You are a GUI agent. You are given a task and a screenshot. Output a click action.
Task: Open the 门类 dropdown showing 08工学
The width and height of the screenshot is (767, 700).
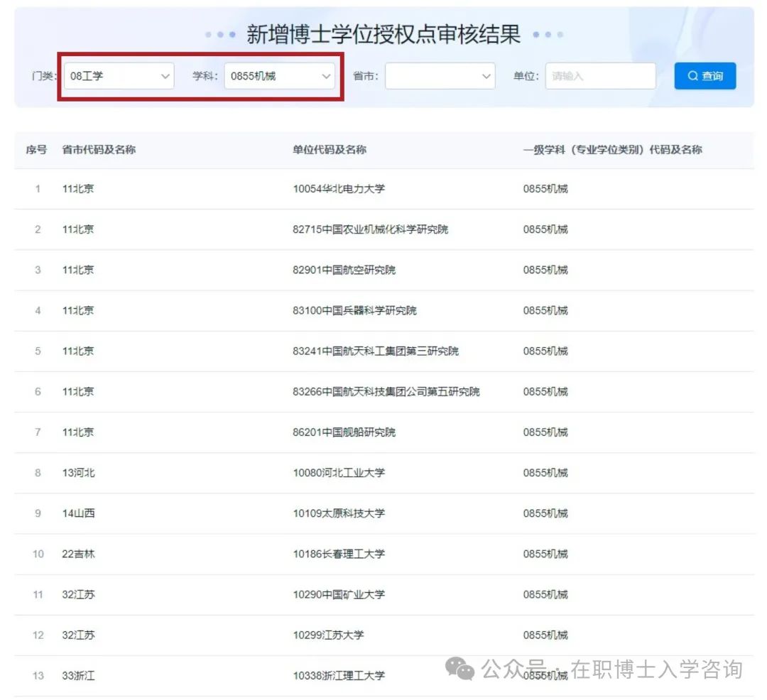click(119, 76)
